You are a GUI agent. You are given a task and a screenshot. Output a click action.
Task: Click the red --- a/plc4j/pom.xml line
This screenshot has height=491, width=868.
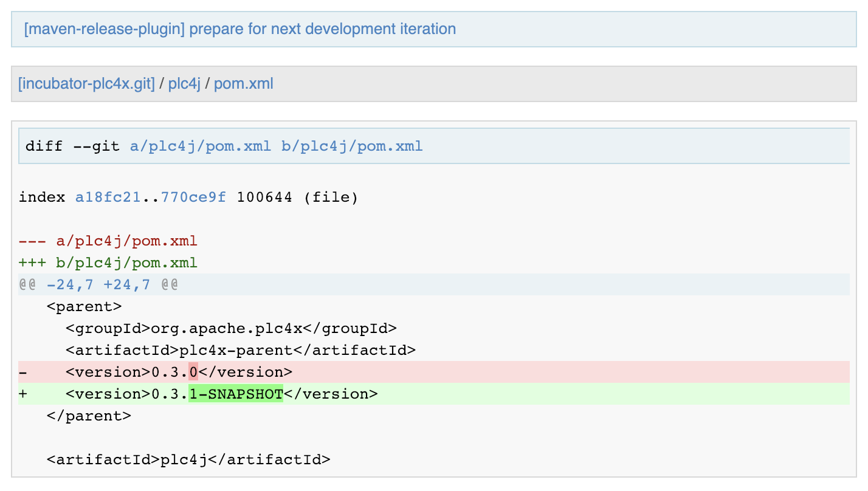[x=108, y=241]
